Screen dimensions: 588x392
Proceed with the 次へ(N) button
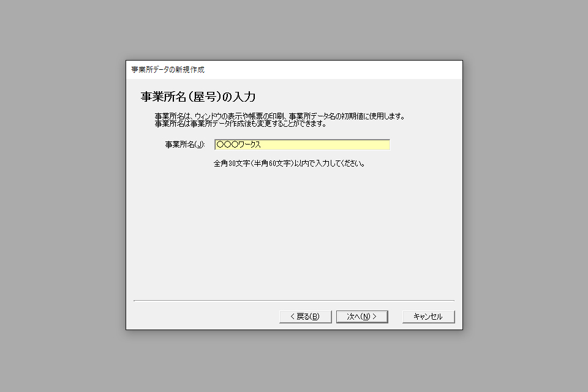click(x=362, y=317)
